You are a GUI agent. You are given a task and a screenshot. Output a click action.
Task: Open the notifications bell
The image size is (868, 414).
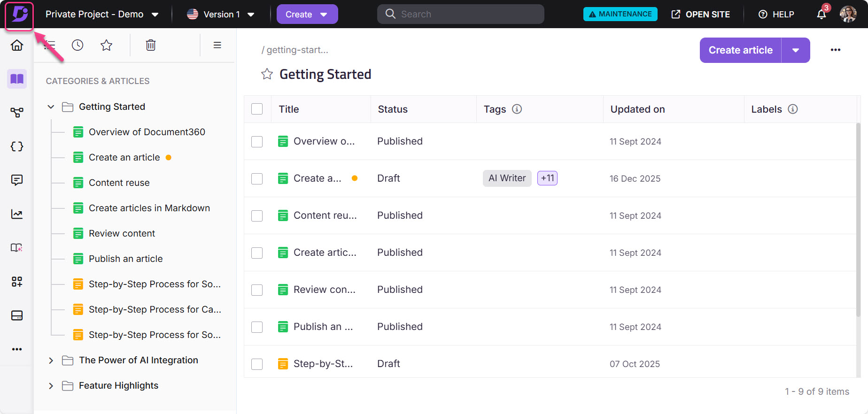(x=821, y=15)
